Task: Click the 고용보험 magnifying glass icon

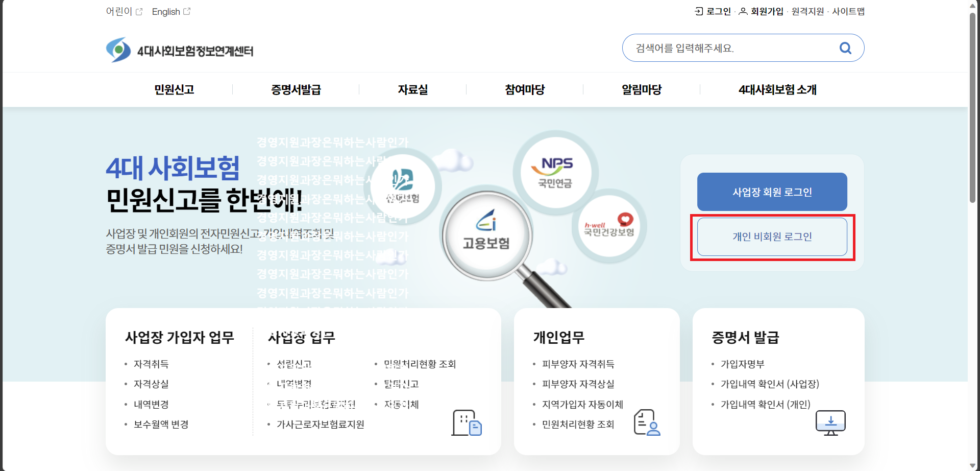Action: pyautogui.click(x=486, y=235)
